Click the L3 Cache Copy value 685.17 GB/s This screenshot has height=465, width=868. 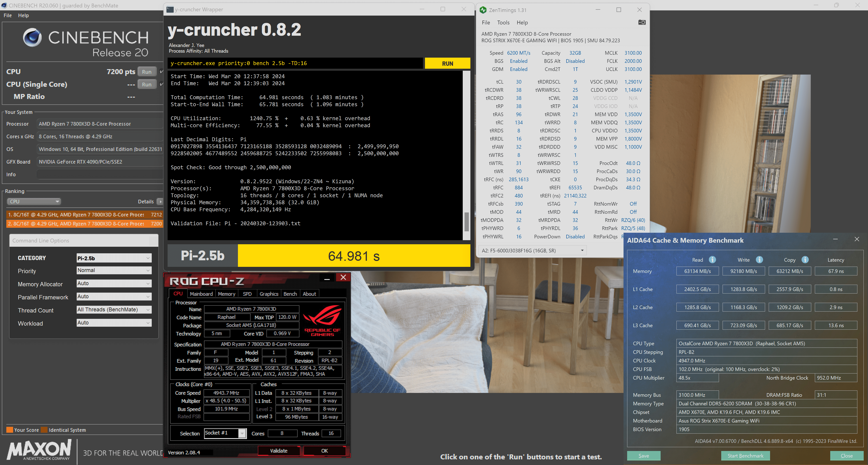pos(790,325)
